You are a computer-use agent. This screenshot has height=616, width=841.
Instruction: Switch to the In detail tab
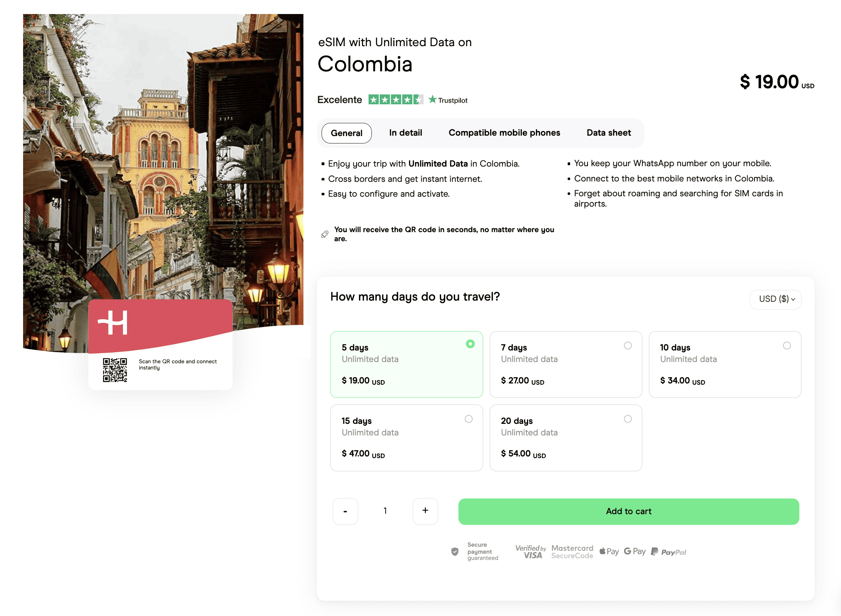click(x=405, y=133)
